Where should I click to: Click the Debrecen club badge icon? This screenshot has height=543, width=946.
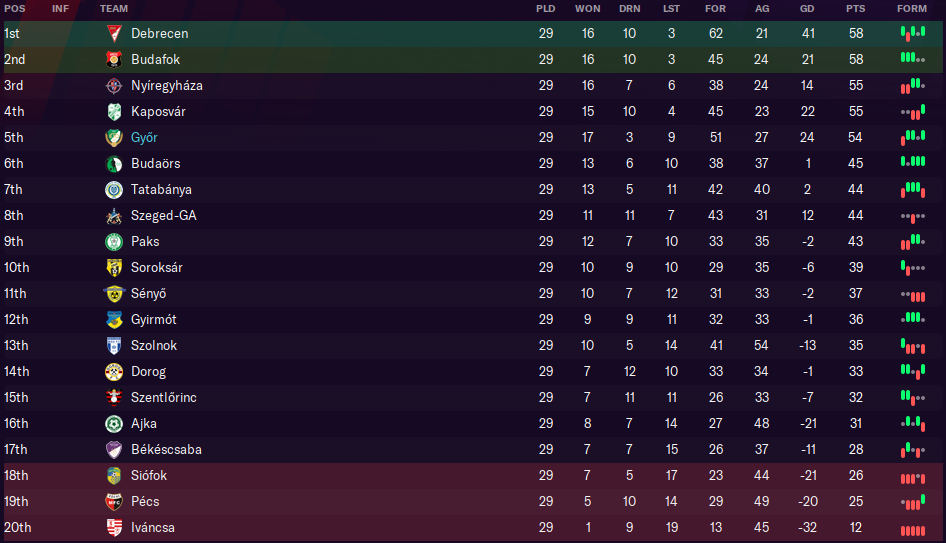(114, 33)
